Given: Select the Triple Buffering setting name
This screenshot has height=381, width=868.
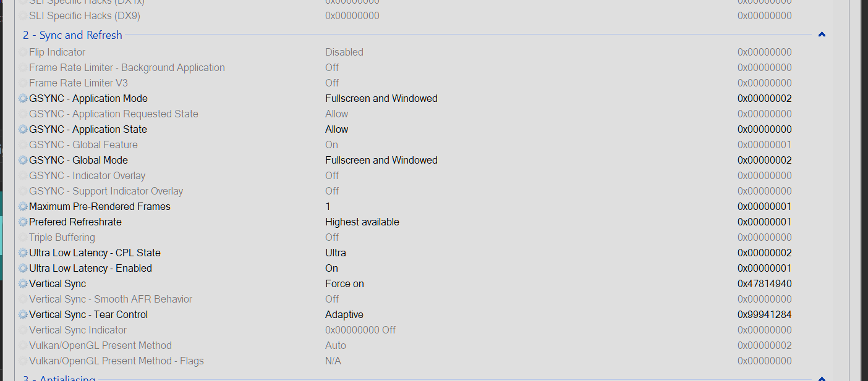Looking at the screenshot, I should pos(62,238).
